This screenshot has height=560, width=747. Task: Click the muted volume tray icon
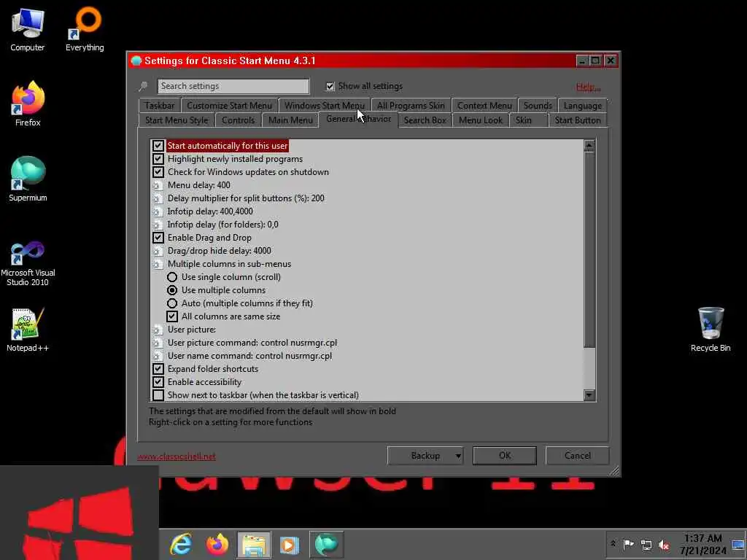664,544
